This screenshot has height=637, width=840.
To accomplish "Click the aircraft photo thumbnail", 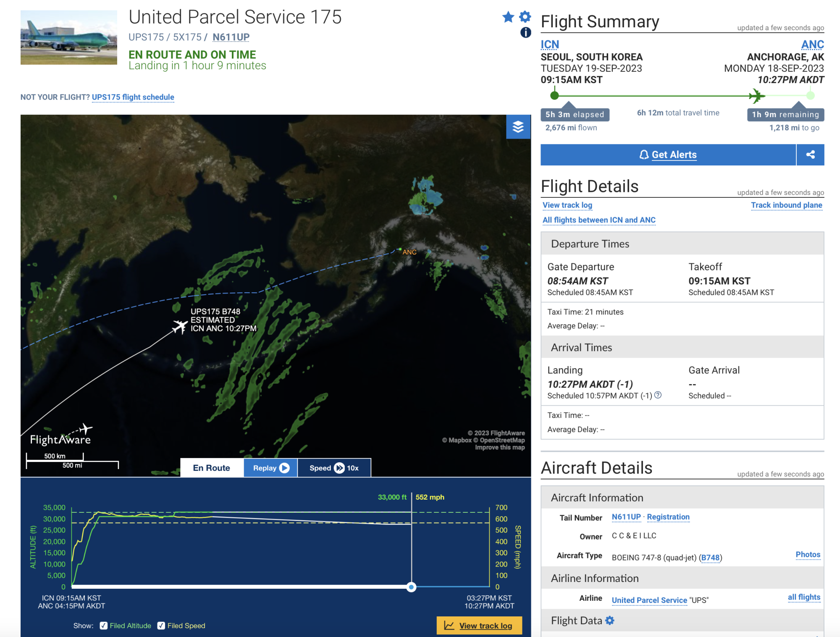I will 69,37.
